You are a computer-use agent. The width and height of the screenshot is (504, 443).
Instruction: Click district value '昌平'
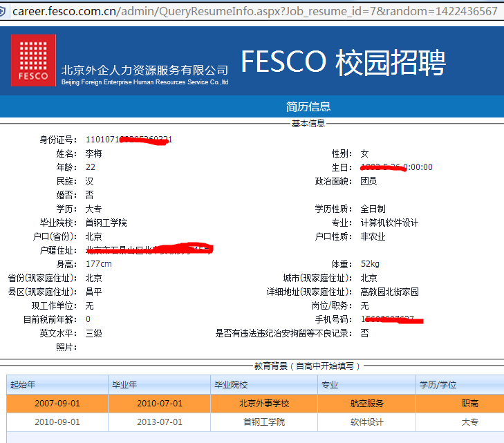[93, 292]
